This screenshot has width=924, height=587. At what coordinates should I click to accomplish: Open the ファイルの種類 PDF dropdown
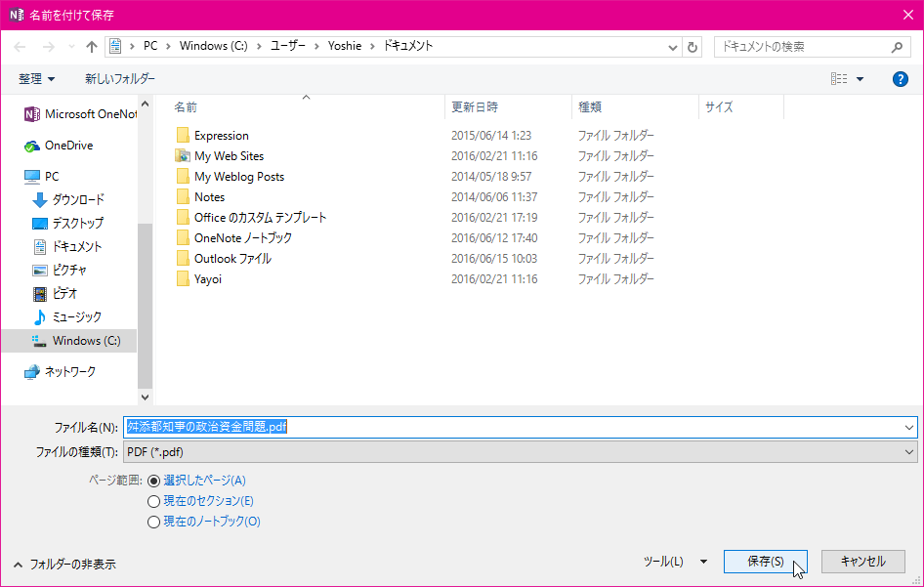click(520, 452)
